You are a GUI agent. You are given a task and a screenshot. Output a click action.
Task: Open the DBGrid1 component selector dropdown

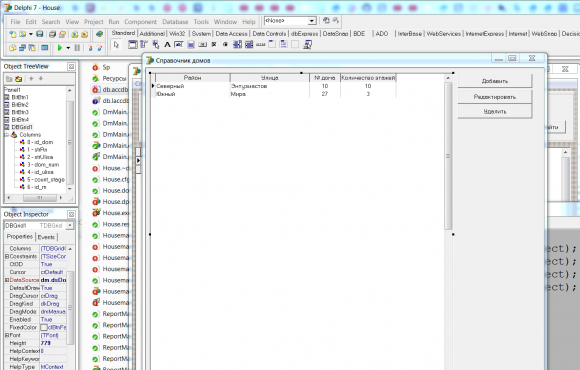70,225
